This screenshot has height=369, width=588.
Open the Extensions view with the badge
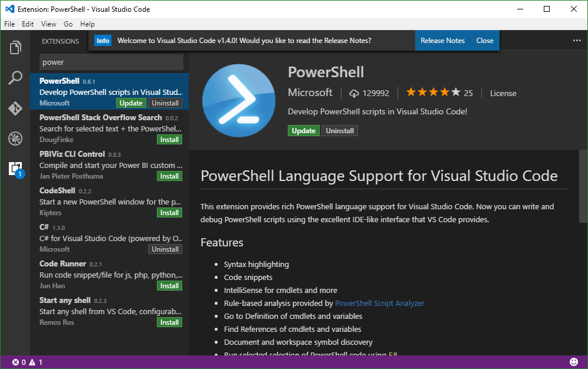click(x=15, y=169)
